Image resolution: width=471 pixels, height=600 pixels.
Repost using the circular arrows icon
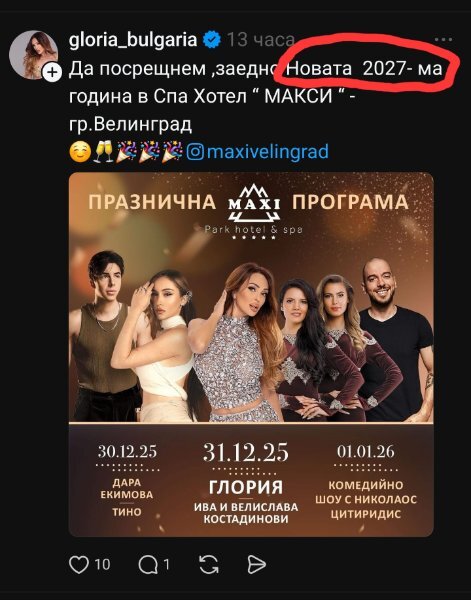click(x=209, y=564)
